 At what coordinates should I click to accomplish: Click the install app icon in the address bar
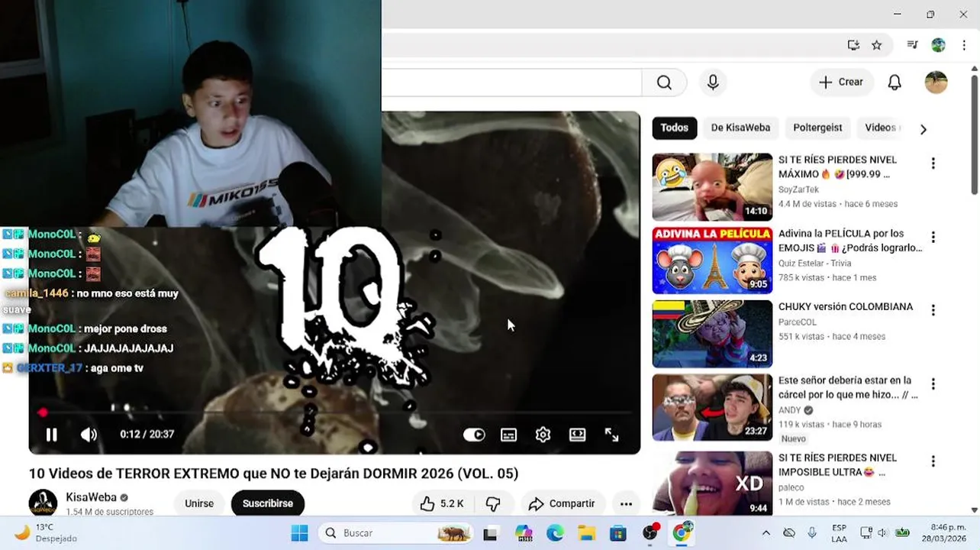click(x=853, y=45)
